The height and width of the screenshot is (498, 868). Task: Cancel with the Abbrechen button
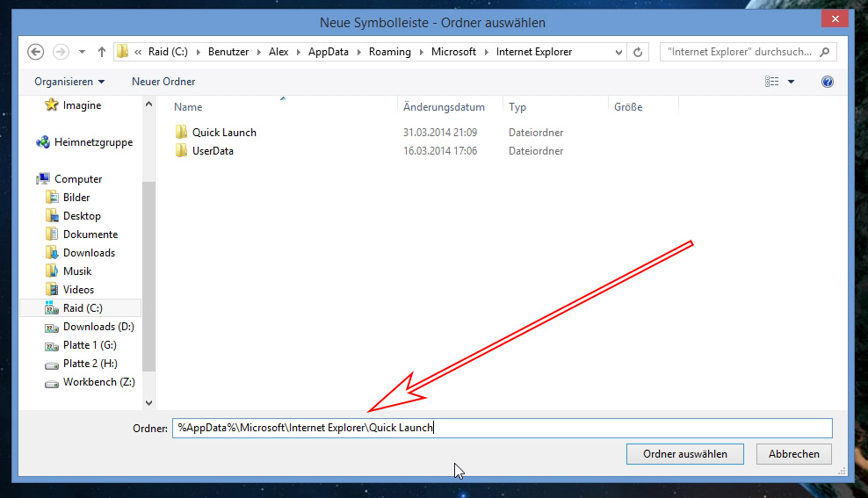793,454
